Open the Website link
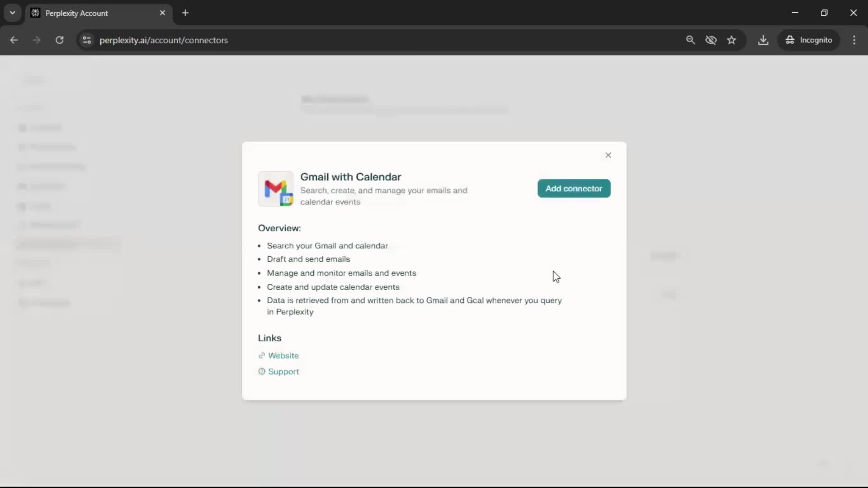 pyautogui.click(x=283, y=356)
